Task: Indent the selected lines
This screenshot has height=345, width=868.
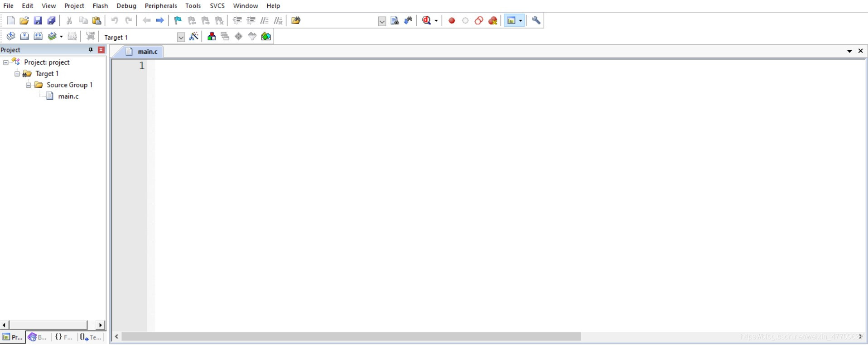Action: (x=237, y=20)
